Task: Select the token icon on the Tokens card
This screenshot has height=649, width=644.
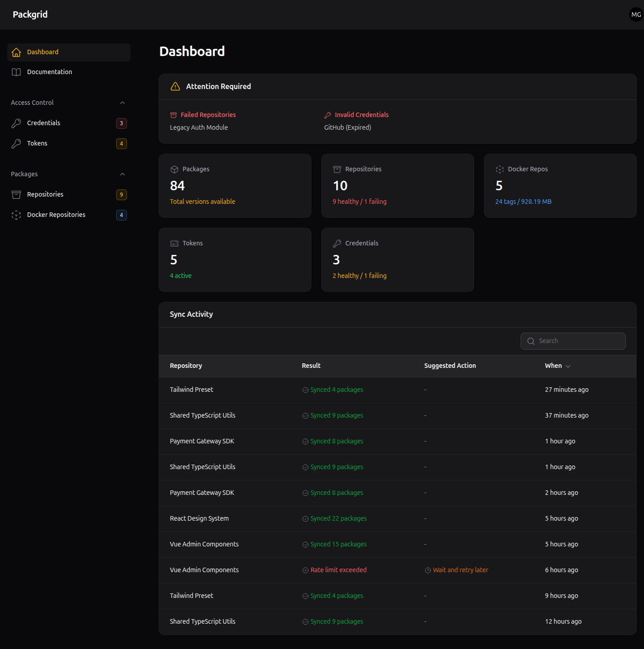Action: coord(174,243)
